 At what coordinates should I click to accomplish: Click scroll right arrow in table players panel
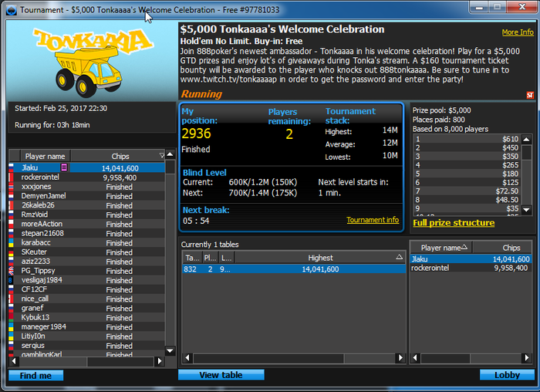point(527,358)
